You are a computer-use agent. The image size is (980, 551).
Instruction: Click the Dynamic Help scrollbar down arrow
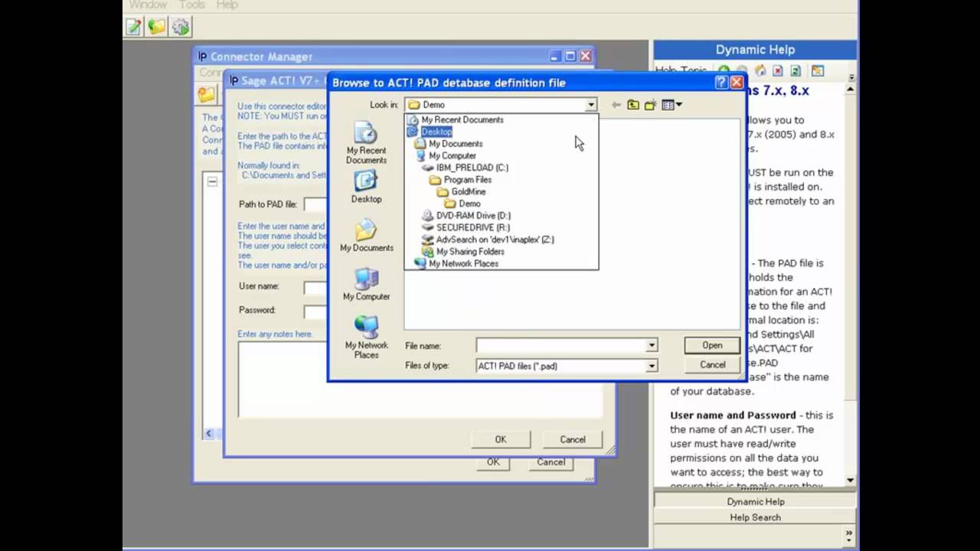click(850, 481)
